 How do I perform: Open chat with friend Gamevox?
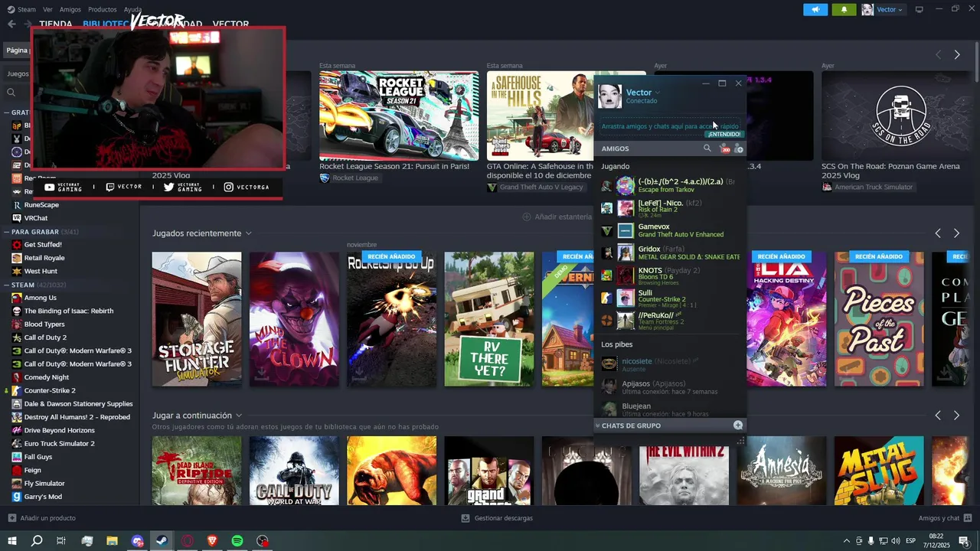[670, 230]
